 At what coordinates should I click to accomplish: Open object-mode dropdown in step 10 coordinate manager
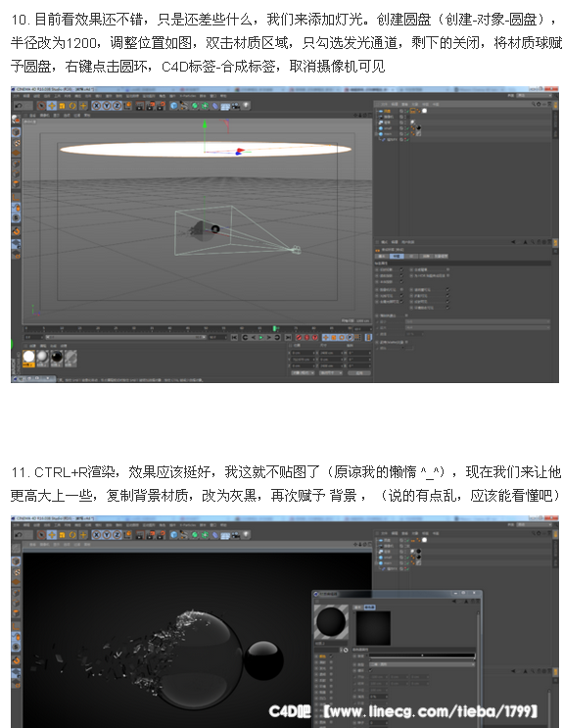(x=303, y=373)
